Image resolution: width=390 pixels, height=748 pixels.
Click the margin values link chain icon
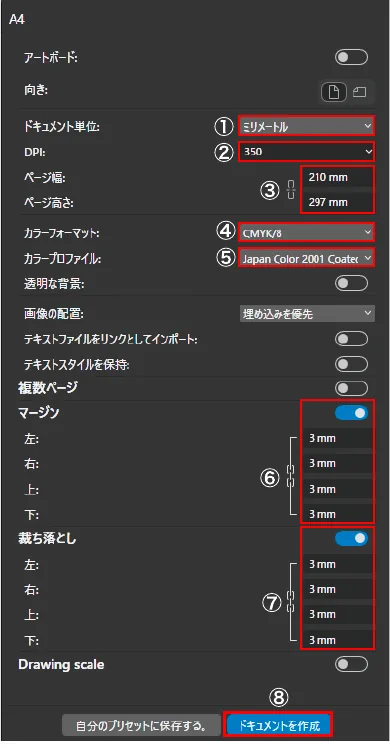(290, 476)
